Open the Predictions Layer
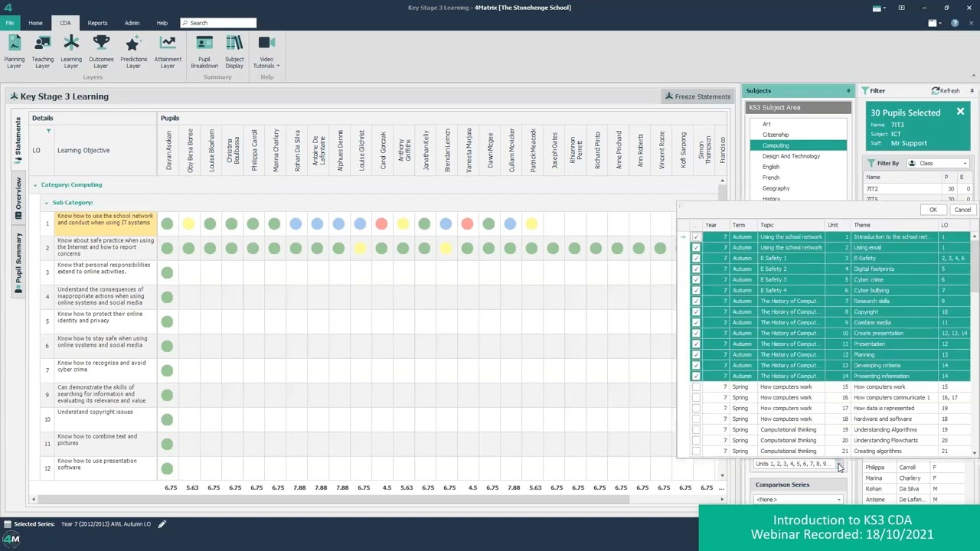Image resolution: width=980 pixels, height=551 pixels. pyautogui.click(x=133, y=52)
